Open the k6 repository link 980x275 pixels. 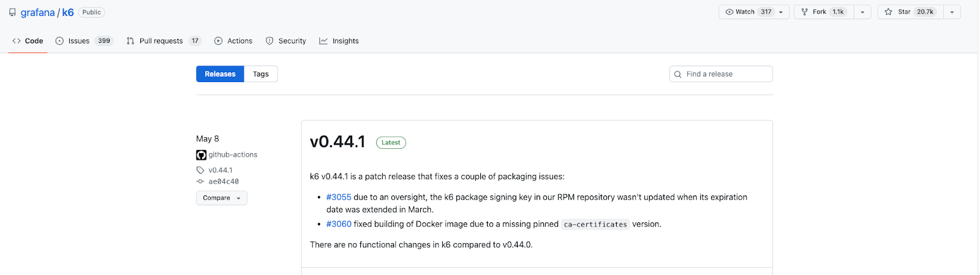click(68, 12)
